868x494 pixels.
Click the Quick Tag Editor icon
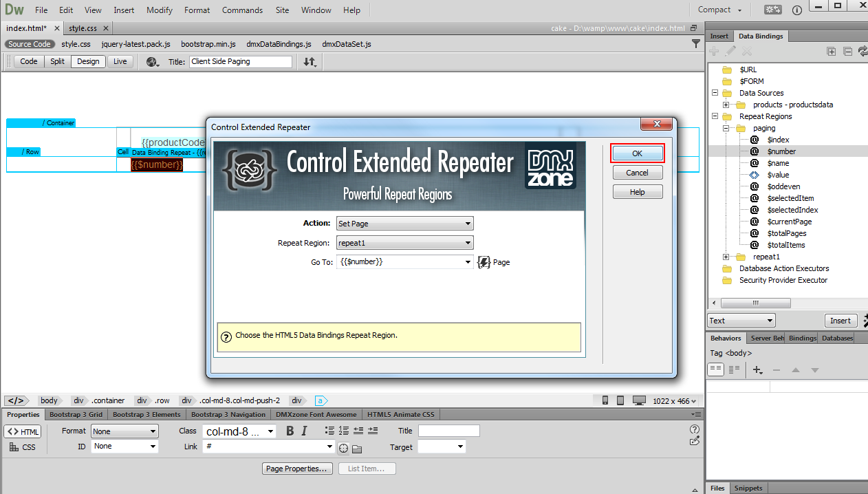[x=695, y=440]
